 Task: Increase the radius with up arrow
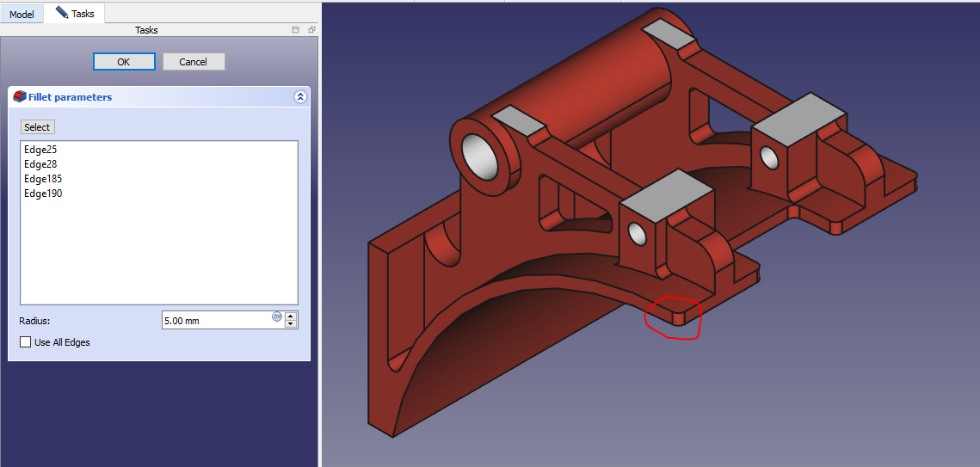click(291, 316)
